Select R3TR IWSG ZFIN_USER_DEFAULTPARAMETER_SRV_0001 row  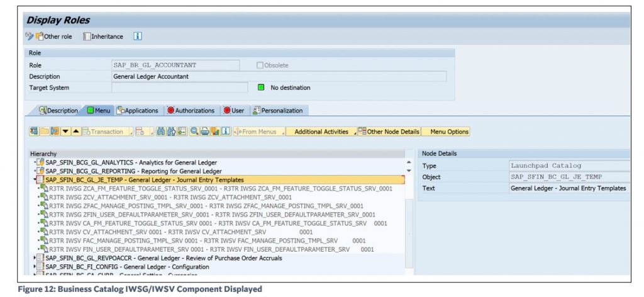[212, 215]
